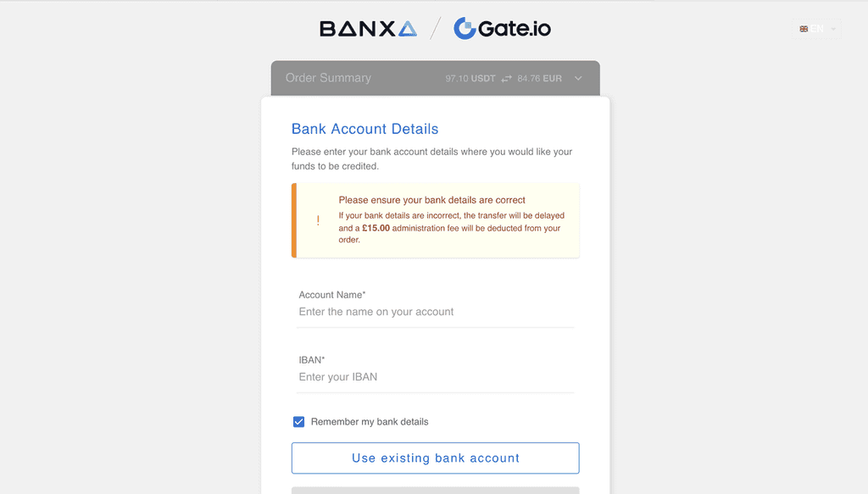This screenshot has width=868, height=494.
Task: Click the language selector's small arrow
Action: tap(833, 29)
